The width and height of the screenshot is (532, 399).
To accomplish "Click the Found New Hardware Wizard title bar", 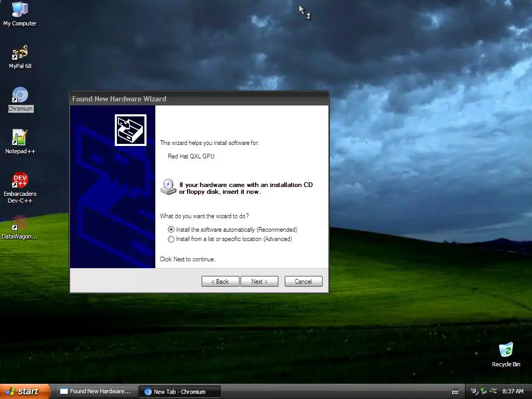I will click(199, 99).
